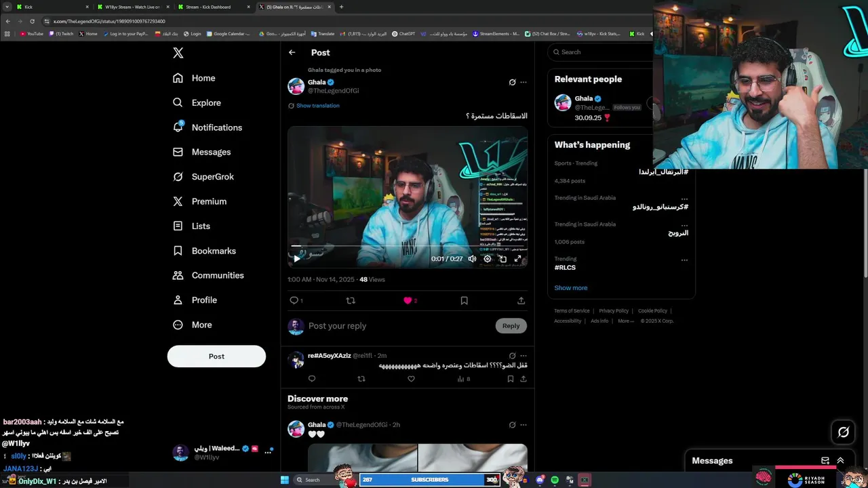Open Privacy Policy link
The image size is (868, 488).
pos(614,311)
